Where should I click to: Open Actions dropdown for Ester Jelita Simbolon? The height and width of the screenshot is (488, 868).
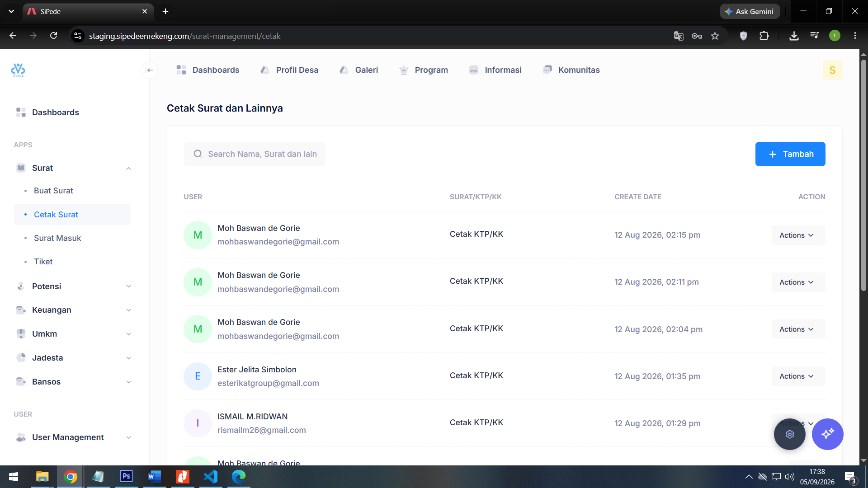pyautogui.click(x=798, y=376)
